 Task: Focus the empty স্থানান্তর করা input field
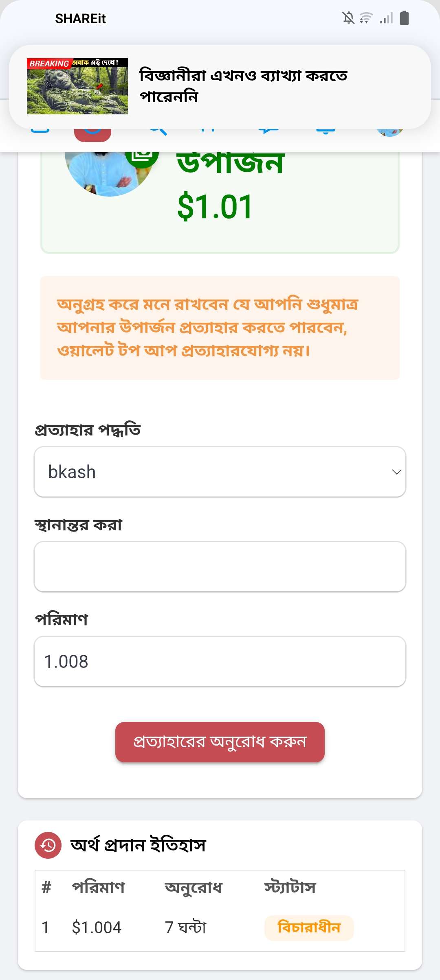point(220,567)
